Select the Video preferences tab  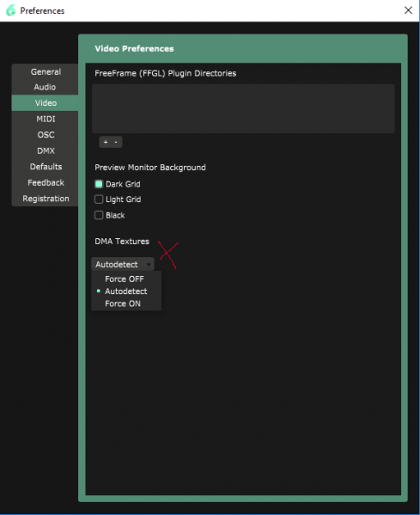[46, 103]
